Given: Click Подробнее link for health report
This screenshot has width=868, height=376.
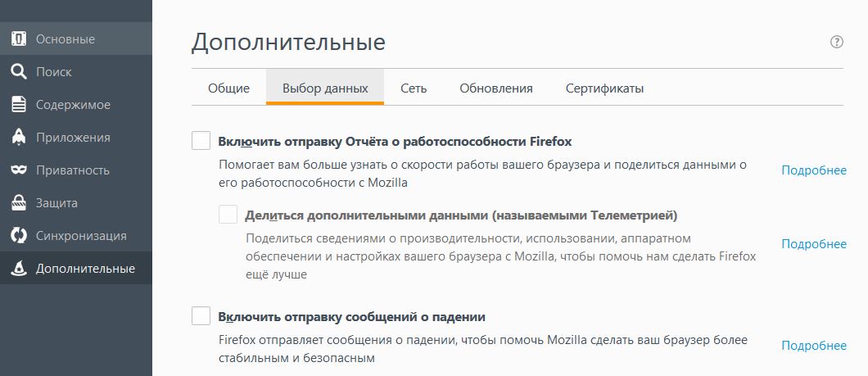Looking at the screenshot, I should (814, 170).
